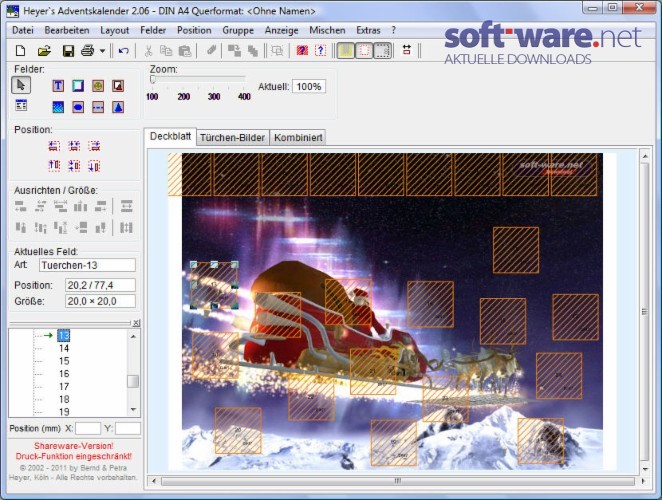Open the Layout menu
The width and height of the screenshot is (662, 500).
point(114,30)
